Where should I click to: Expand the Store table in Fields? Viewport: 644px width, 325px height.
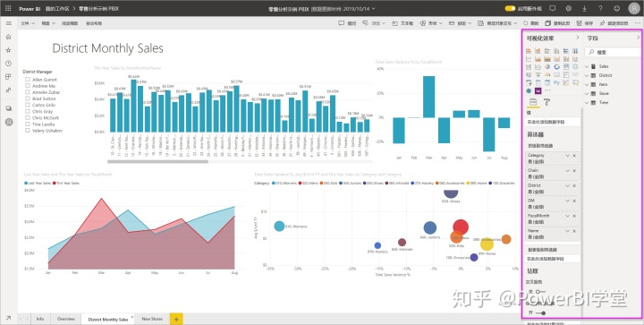(x=587, y=93)
